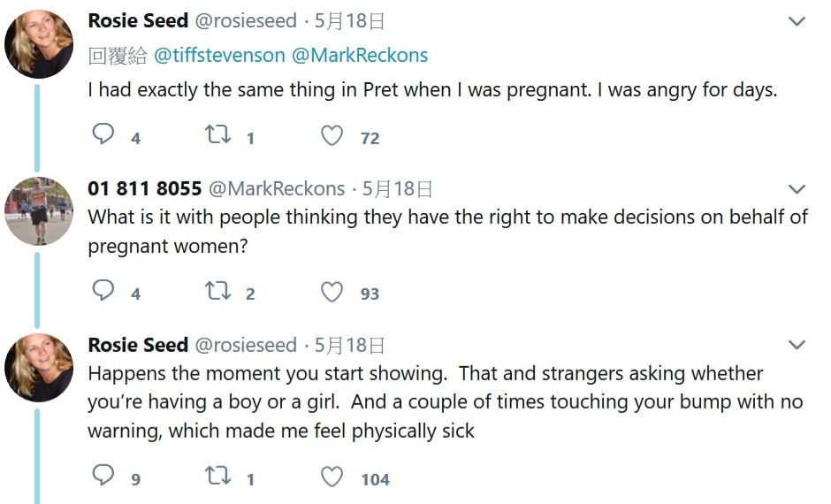The height and width of the screenshot is (504, 831).
Task: Reply to Rosie Seed's Pret tweet
Action: 104,135
